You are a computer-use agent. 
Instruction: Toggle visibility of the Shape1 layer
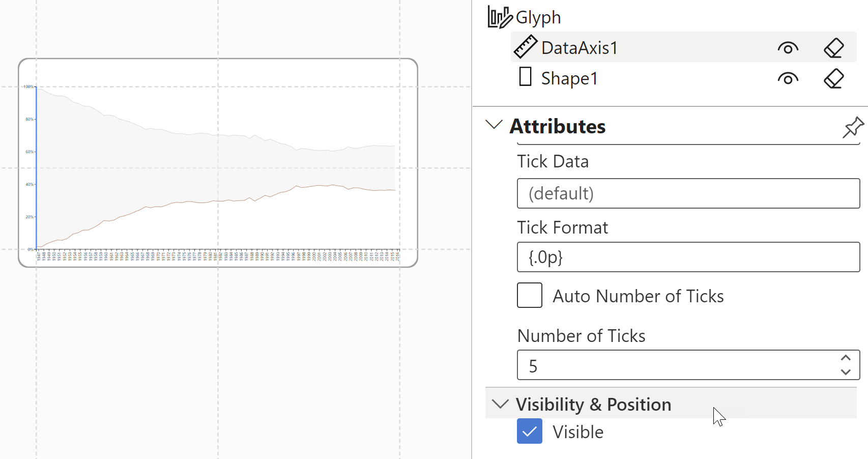coord(788,78)
